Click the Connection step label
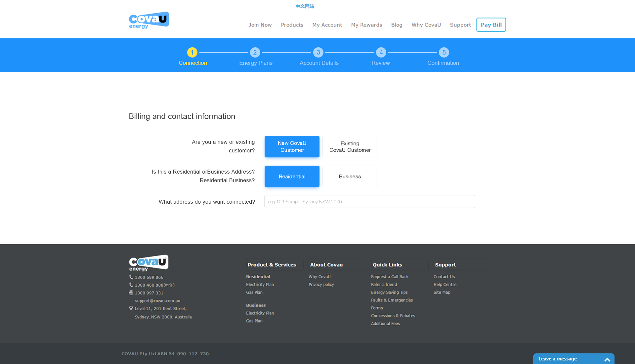635x364 pixels. [x=193, y=63]
